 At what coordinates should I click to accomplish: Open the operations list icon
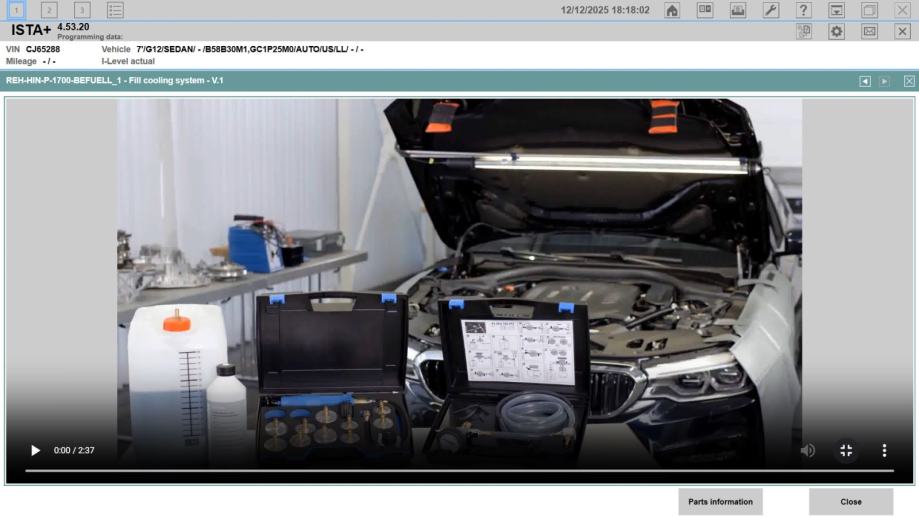pyautogui.click(x=115, y=10)
